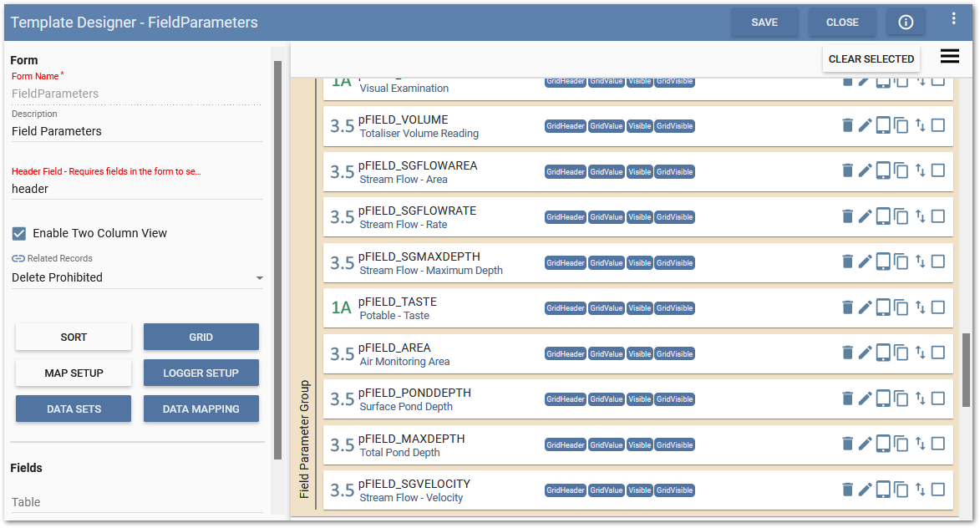This screenshot has height=528, width=980.
Task: Click tablet icon on pFIELD_SGFLOWRATE row
Action: (883, 216)
